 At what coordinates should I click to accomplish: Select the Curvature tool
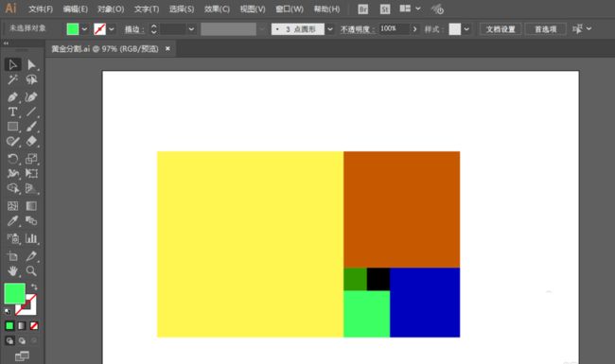[31, 96]
